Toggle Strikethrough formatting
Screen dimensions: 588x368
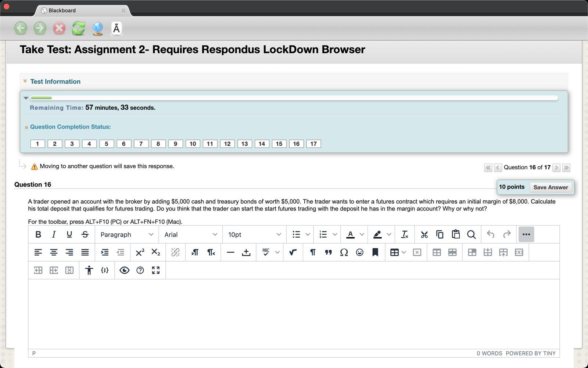pos(85,234)
